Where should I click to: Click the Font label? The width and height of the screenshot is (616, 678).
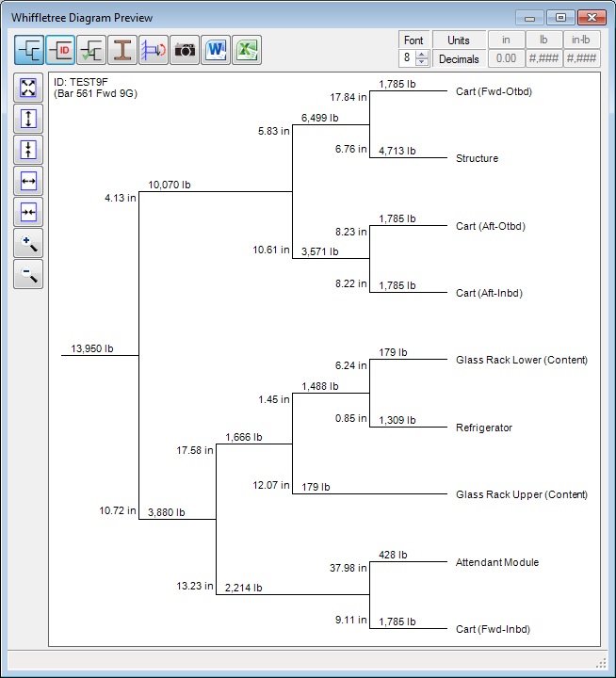click(x=413, y=40)
